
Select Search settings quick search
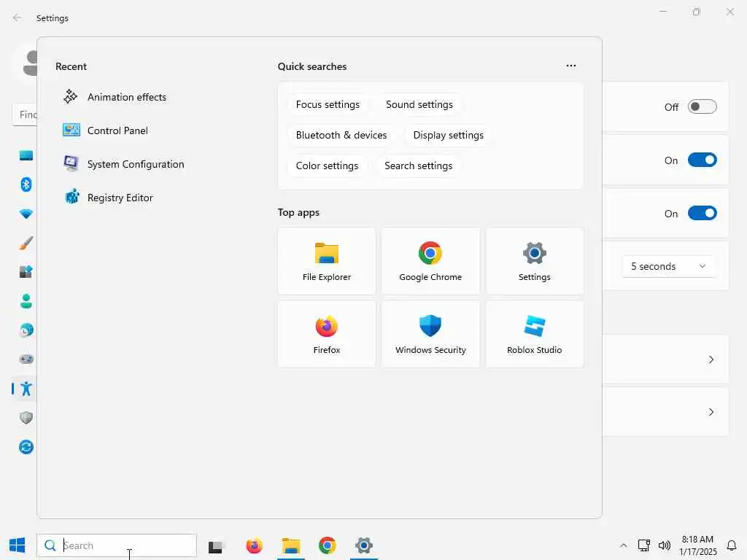(418, 166)
